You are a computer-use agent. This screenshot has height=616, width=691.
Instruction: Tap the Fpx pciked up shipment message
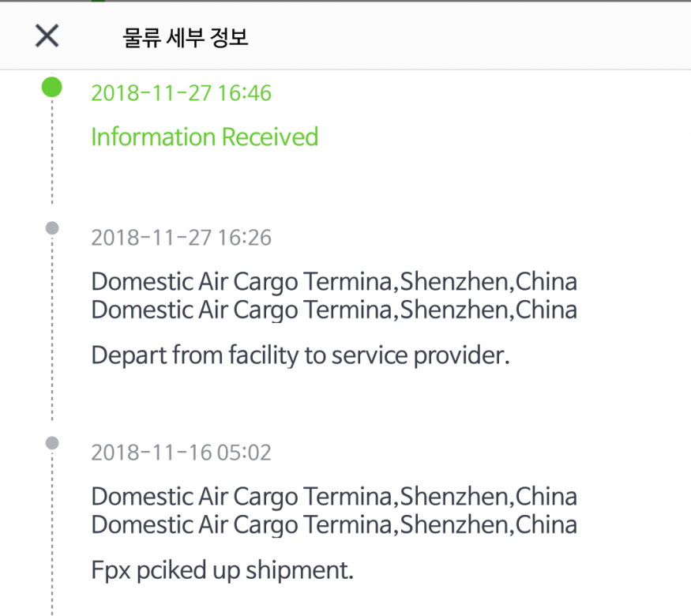click(222, 569)
